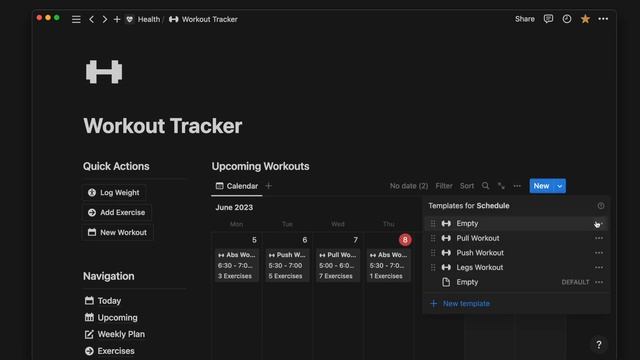
Task: Expand the New button dropdown arrow
Action: point(560,186)
